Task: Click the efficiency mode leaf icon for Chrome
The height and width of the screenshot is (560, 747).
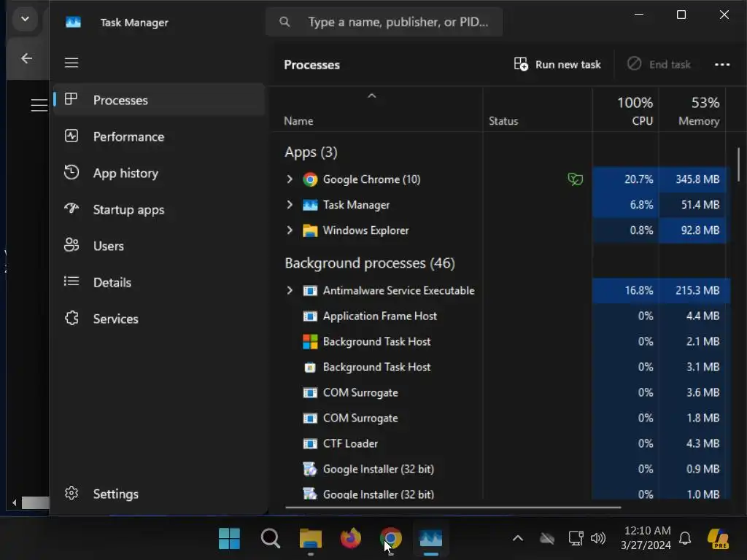Action: click(575, 179)
